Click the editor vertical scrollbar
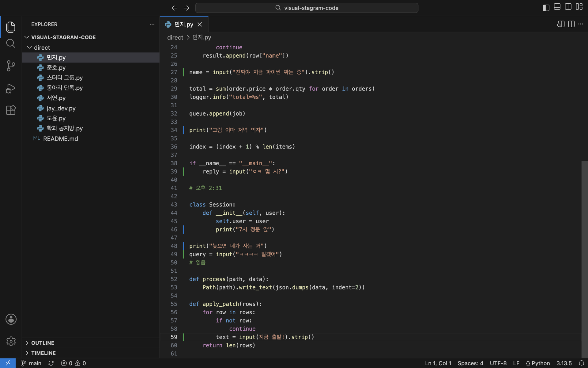588x368 pixels. coord(584,259)
